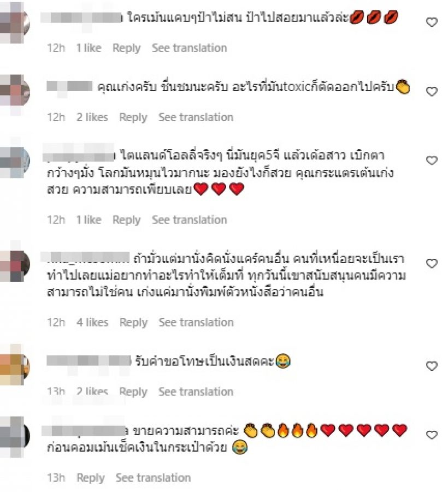
Task: See translation of the top comment
Action: tap(190, 48)
